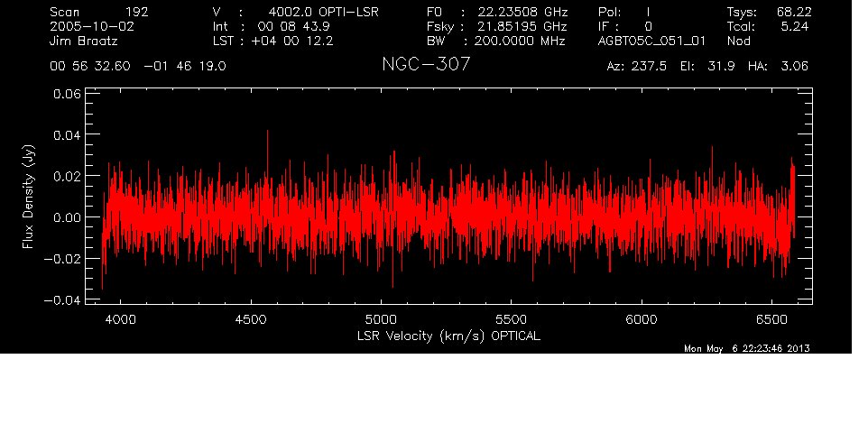Click the Flux Density (Jy) axis label
This screenshot has width=868, height=442.
click(x=28, y=197)
